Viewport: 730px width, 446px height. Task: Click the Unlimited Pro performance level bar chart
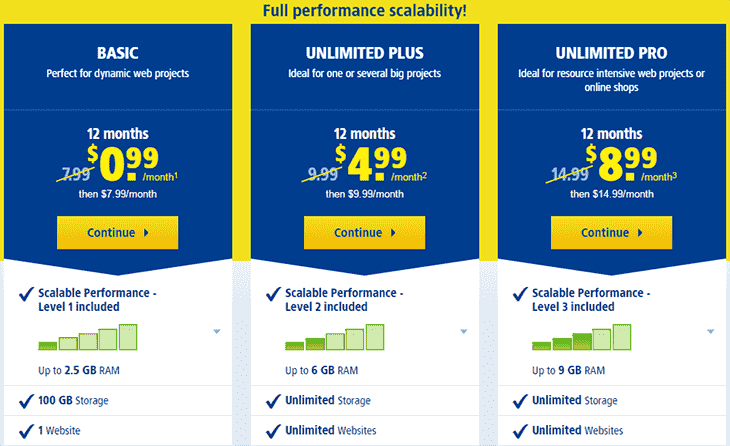581,337
